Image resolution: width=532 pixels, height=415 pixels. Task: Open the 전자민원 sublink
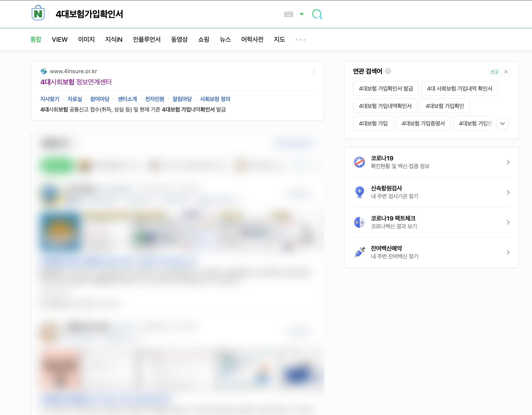[155, 99]
